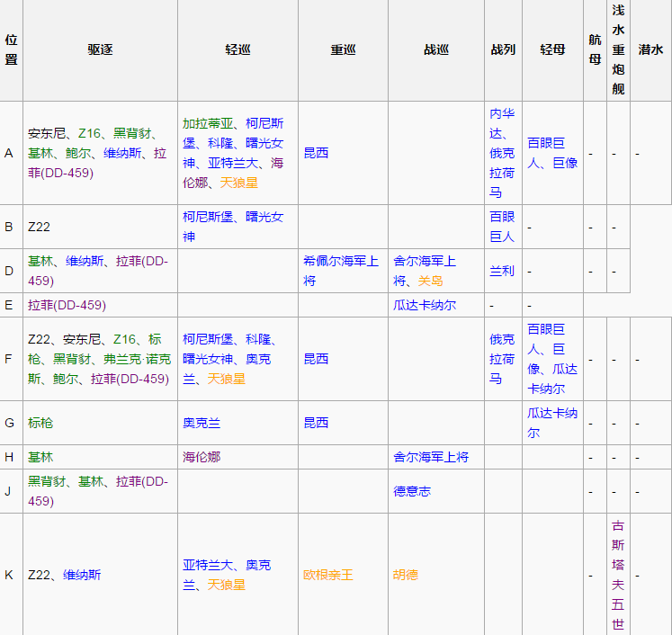Image resolution: width=672 pixels, height=635 pixels.
Task: Click the 航母 column header
Action: pyautogui.click(x=595, y=49)
